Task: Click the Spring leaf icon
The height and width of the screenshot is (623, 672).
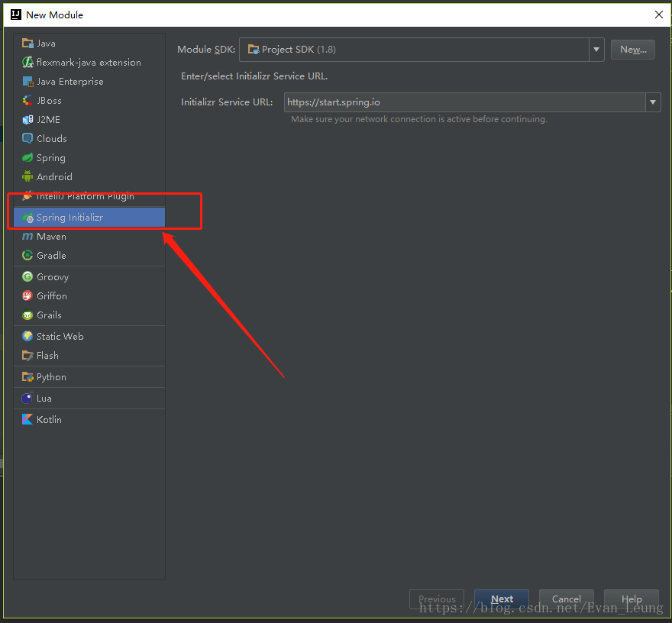Action: [x=27, y=158]
